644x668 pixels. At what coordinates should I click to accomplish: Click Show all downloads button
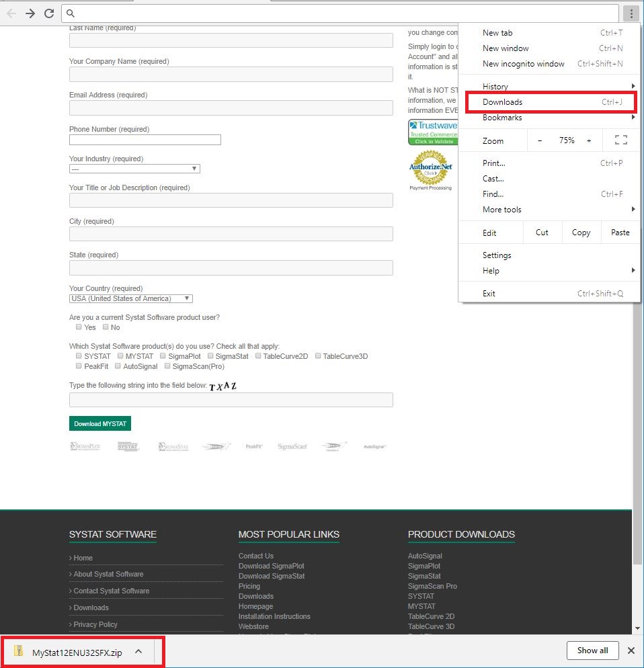593,651
